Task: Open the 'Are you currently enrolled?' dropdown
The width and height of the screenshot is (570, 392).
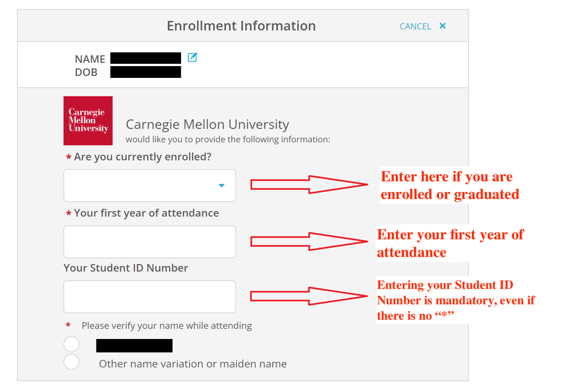Action: [150, 185]
